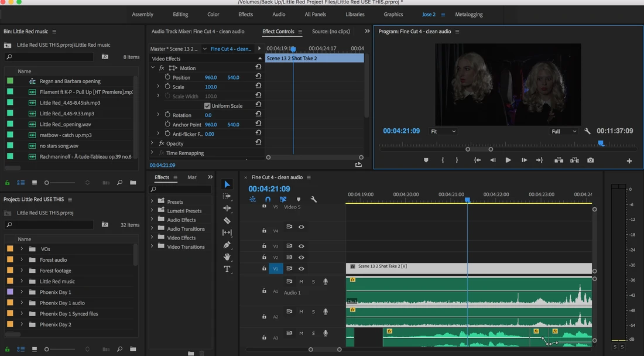Click the Lift button in Program monitor
644x356 pixels.
(559, 160)
